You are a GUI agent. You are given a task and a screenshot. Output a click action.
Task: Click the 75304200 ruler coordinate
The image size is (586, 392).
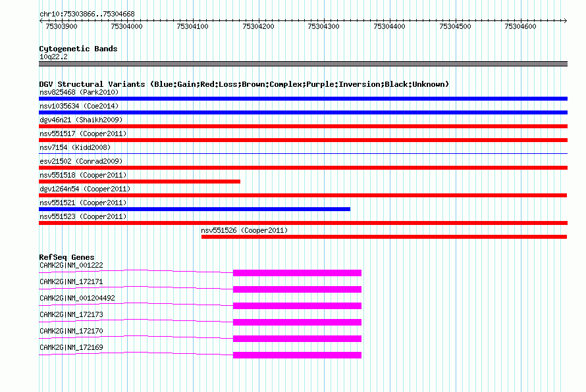[x=258, y=26]
